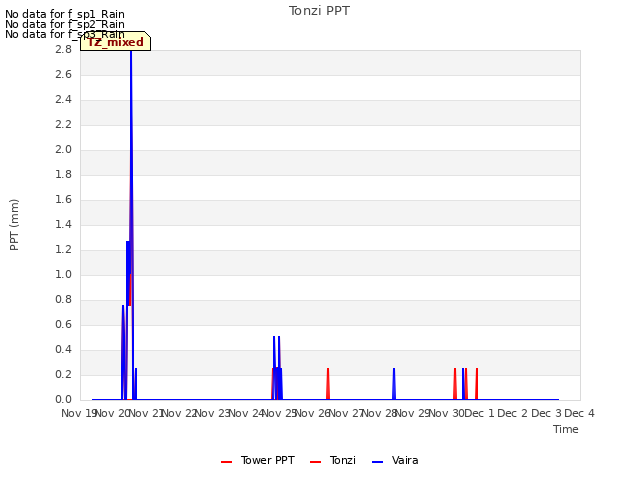Click the 0.0 y-axis tick label

[x=63, y=399]
